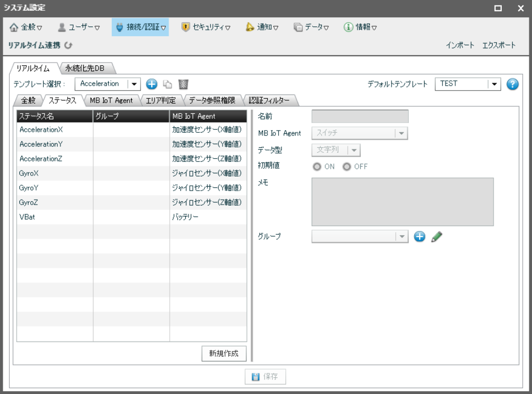Screen dimensions: 532x394
Task: Click the add template plus icon
Action: [x=152, y=84]
